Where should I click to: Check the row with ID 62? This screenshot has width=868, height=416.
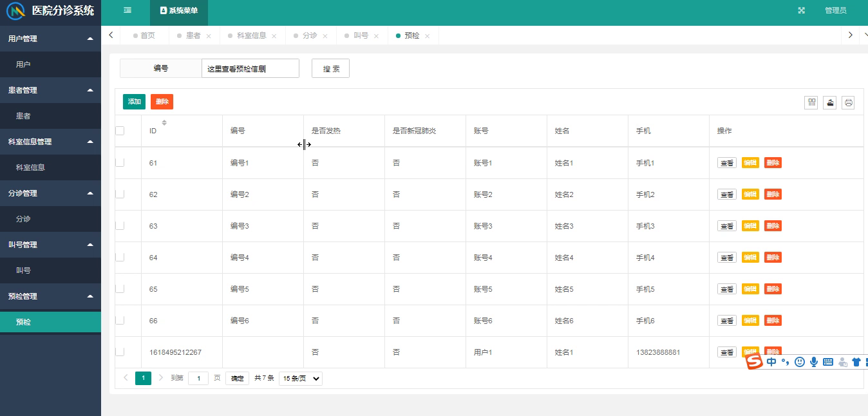point(120,194)
